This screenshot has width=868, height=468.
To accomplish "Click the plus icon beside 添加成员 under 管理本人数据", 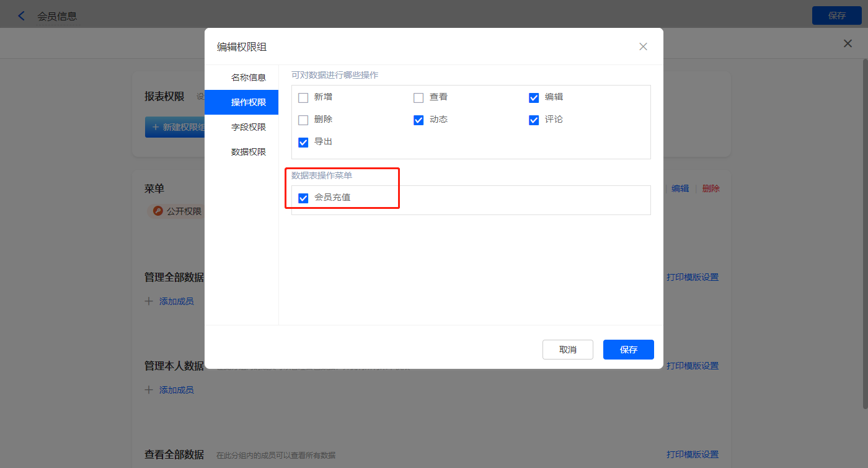I will (149, 390).
